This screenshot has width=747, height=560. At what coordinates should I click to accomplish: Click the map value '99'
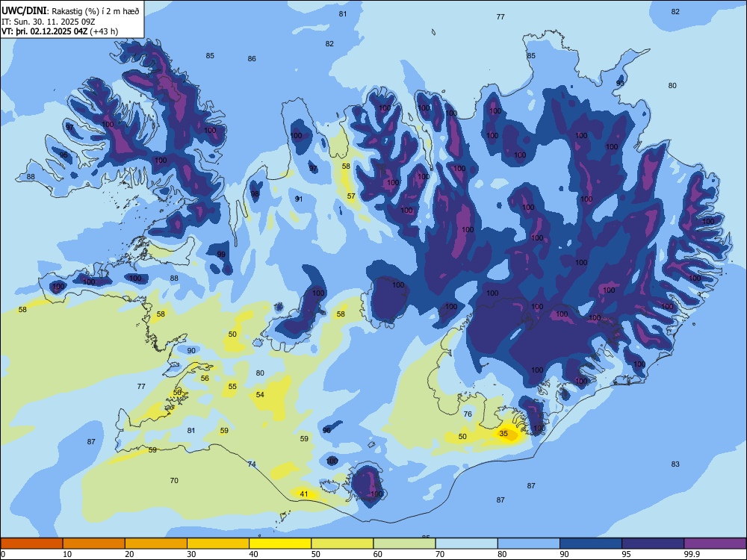[221, 255]
